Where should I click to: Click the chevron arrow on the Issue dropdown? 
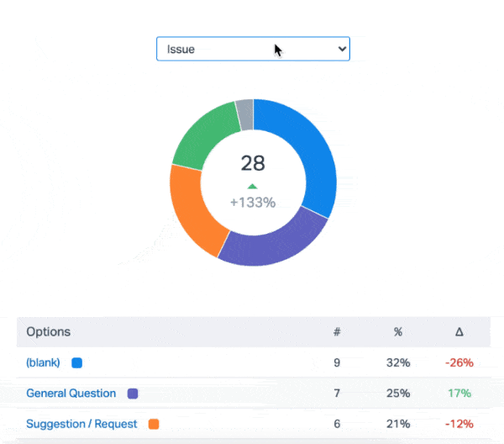[341, 50]
